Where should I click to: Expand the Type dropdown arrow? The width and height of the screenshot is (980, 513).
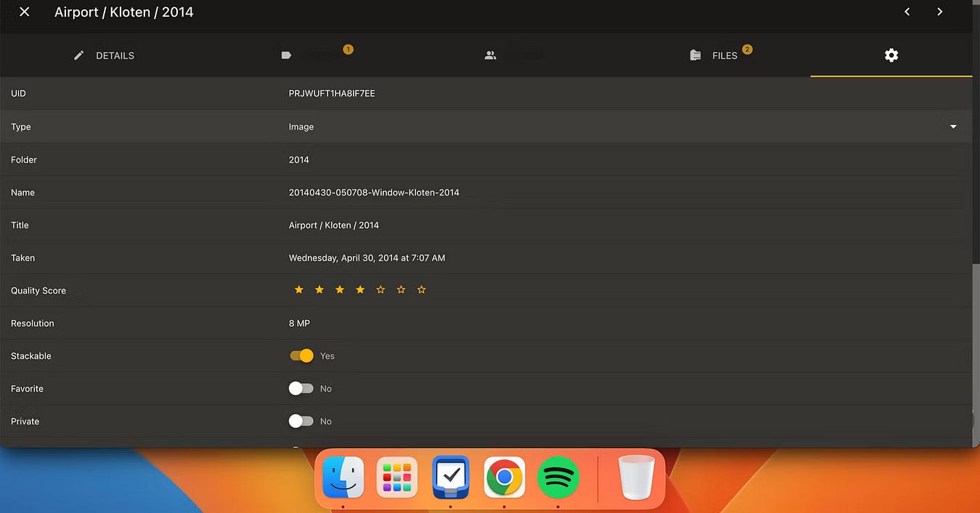coord(953,126)
